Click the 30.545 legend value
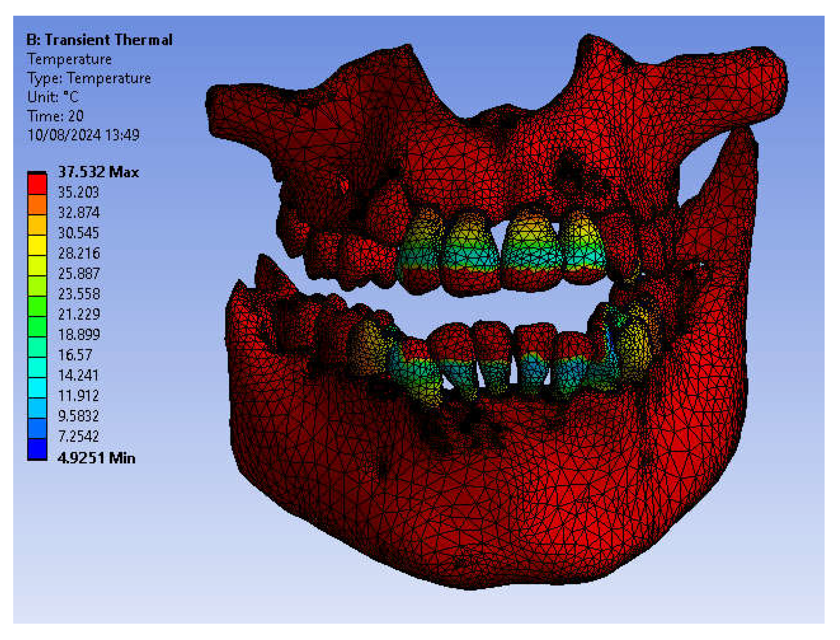 (79, 233)
